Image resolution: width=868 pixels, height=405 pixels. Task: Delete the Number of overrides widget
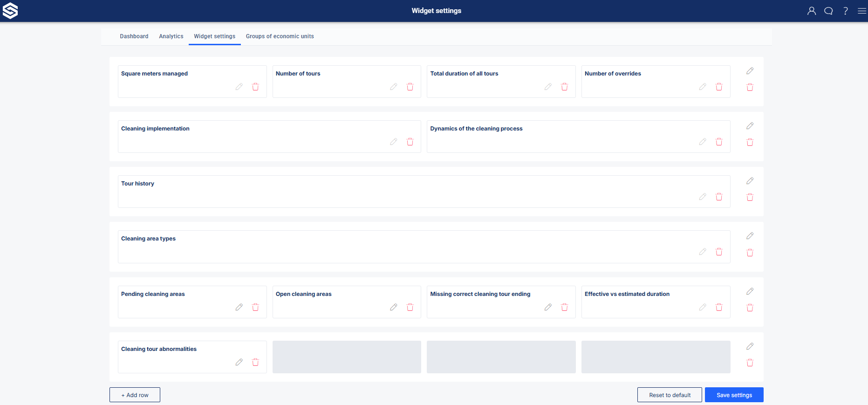719,87
